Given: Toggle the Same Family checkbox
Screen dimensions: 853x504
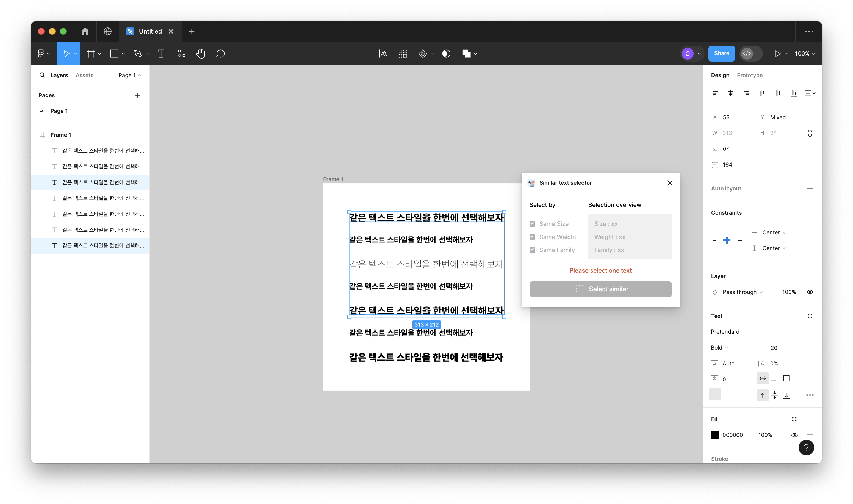Looking at the screenshot, I should [x=532, y=250].
